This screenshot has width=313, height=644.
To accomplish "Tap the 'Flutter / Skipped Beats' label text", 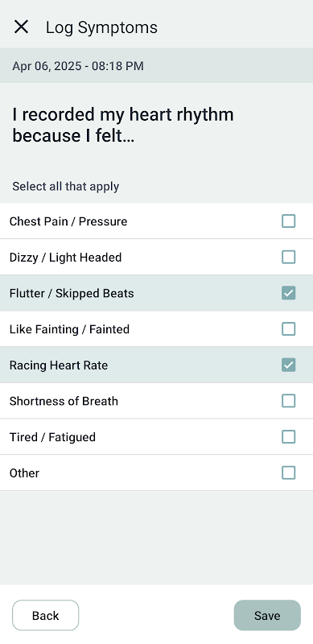I will pos(72,293).
